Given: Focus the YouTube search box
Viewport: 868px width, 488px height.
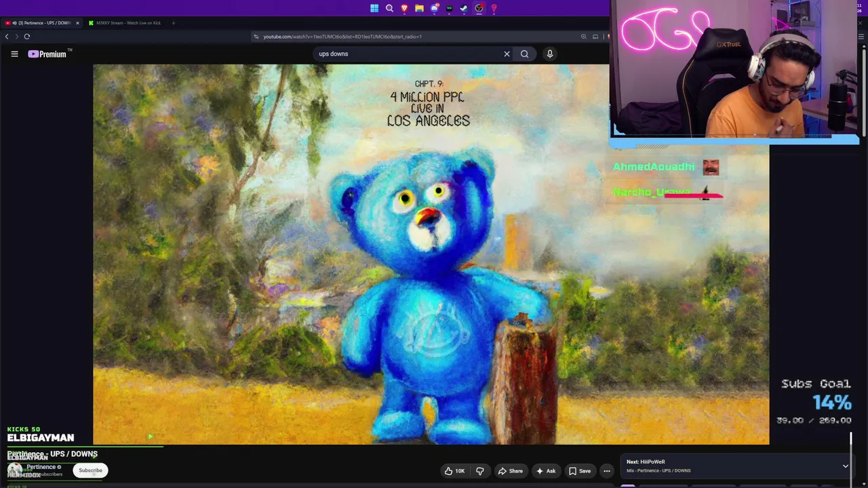Looking at the screenshot, I should pyautogui.click(x=407, y=54).
